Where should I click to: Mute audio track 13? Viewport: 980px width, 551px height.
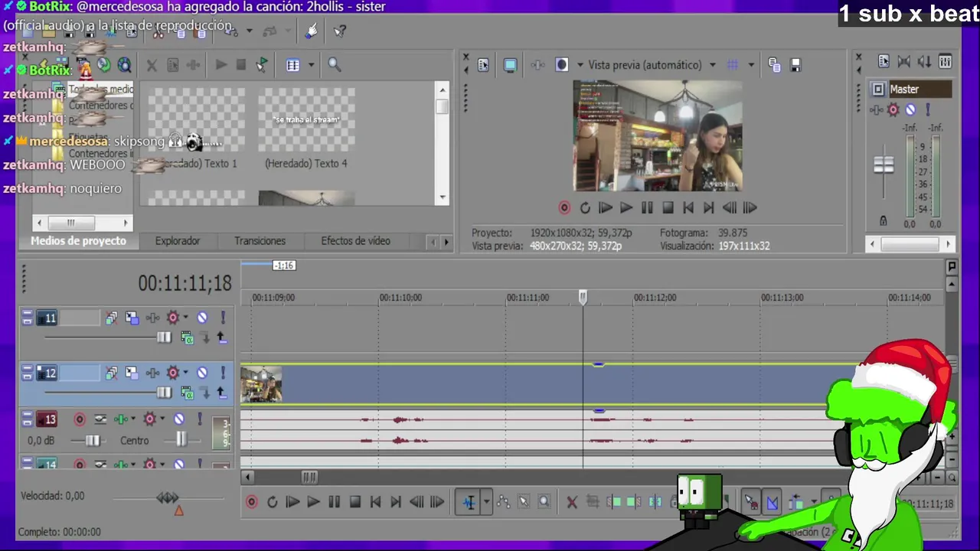click(x=178, y=419)
